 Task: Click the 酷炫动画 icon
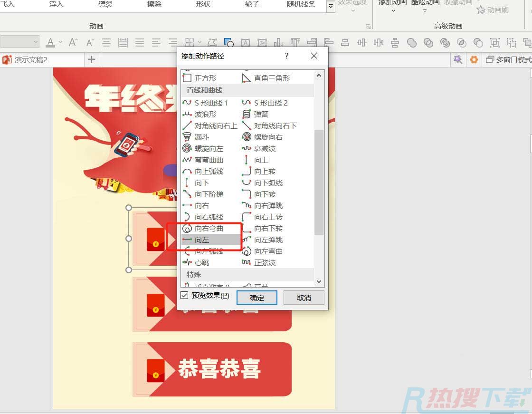[x=425, y=6]
